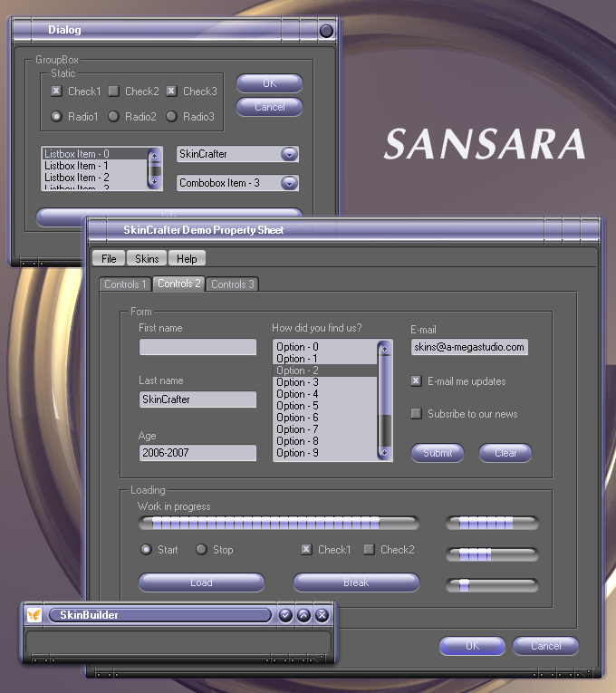Screen dimensions: 616x693
Task: Click the Clear button
Action: (x=505, y=453)
